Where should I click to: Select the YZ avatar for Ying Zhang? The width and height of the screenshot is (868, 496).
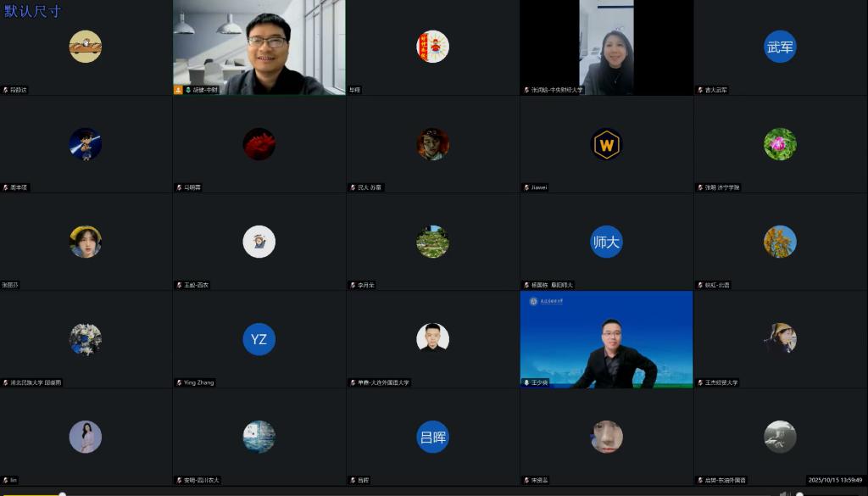pos(259,339)
